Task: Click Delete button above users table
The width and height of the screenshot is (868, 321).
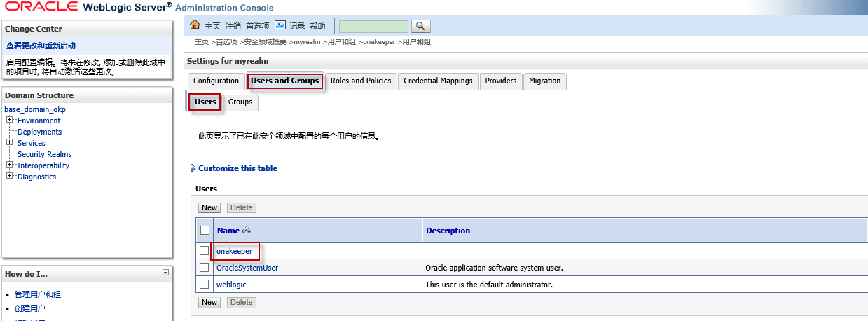Action: pyautogui.click(x=241, y=207)
